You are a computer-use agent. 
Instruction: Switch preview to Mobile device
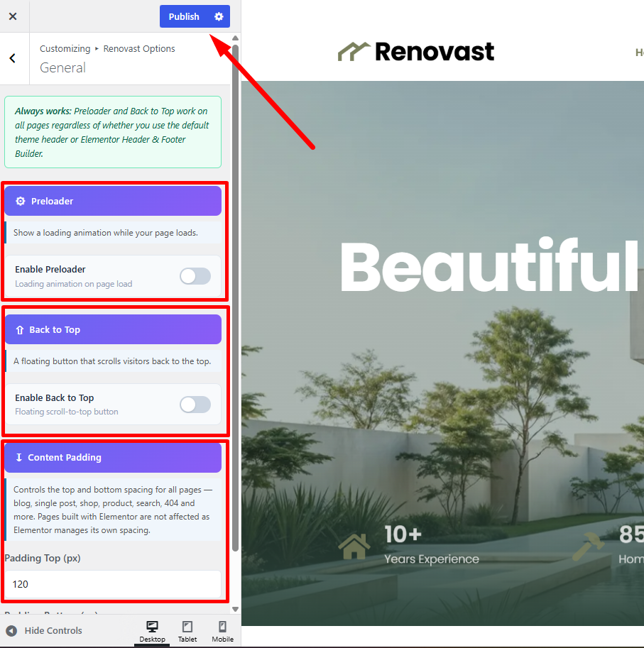pyautogui.click(x=222, y=632)
